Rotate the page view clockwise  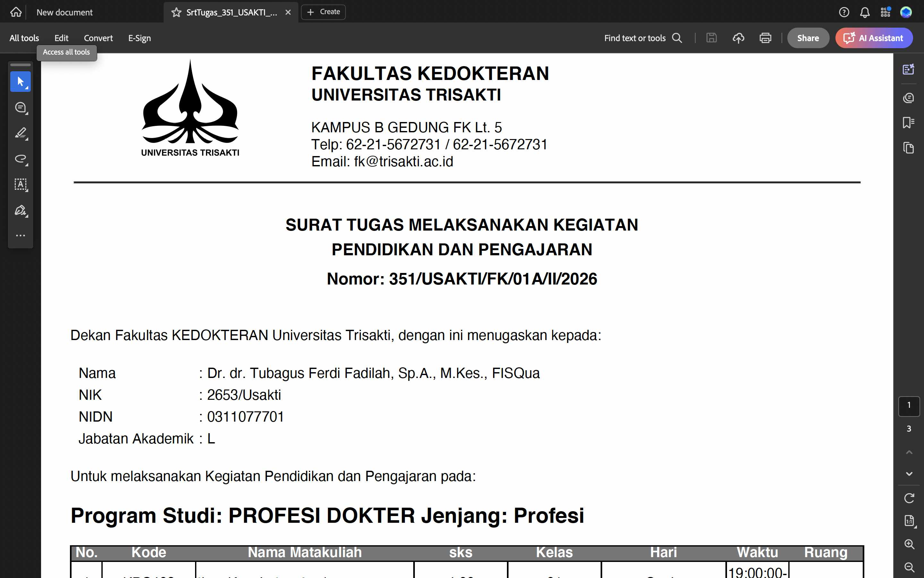tap(909, 498)
